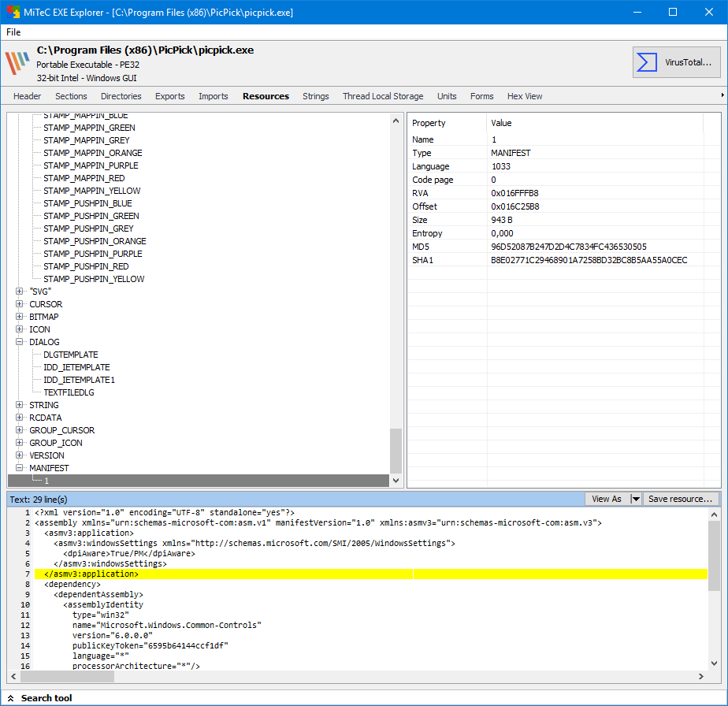Expand the "SVG" resource node
This screenshot has width=728, height=706.
tap(20, 292)
